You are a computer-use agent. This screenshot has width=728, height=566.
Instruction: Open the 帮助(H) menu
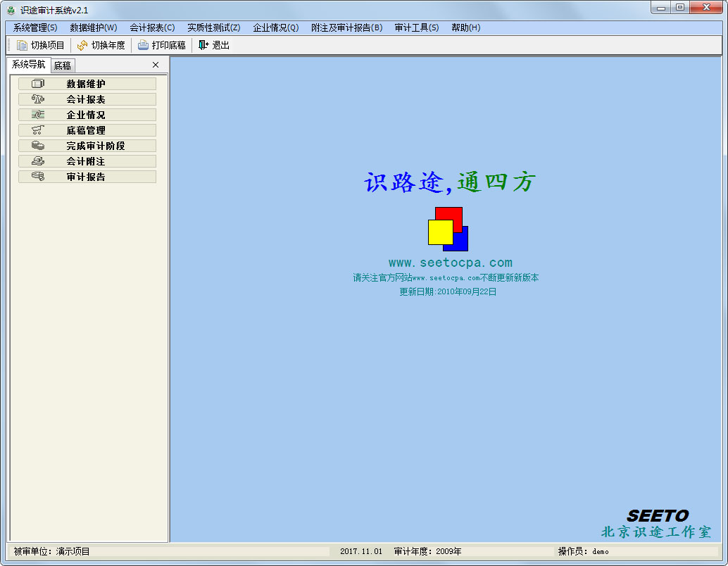click(465, 27)
